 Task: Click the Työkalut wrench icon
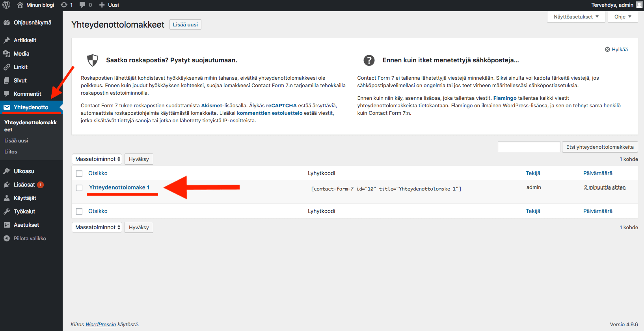pos(7,211)
